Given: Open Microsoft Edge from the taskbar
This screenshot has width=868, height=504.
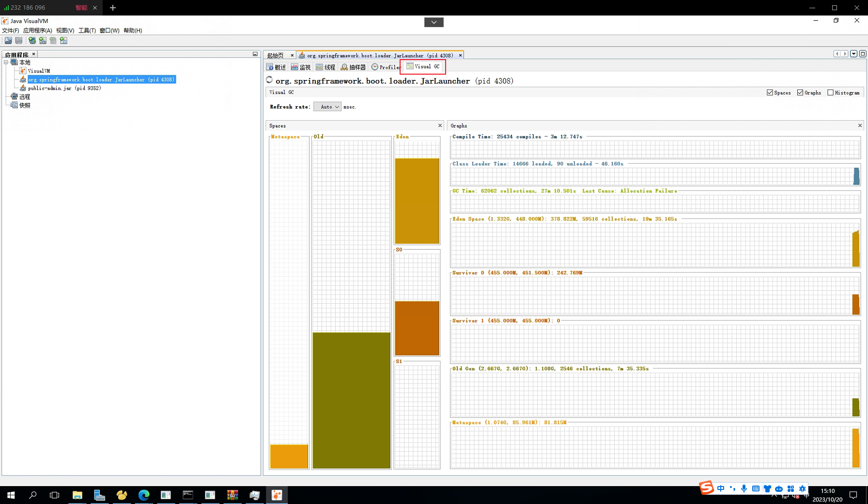Looking at the screenshot, I should pos(144,495).
